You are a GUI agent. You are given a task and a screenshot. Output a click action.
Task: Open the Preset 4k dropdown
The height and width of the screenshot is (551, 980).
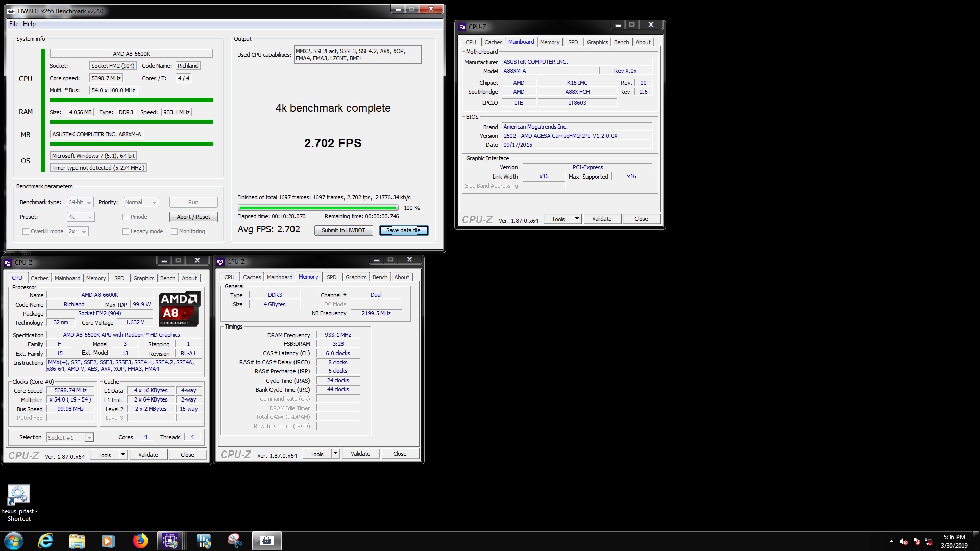[81, 217]
